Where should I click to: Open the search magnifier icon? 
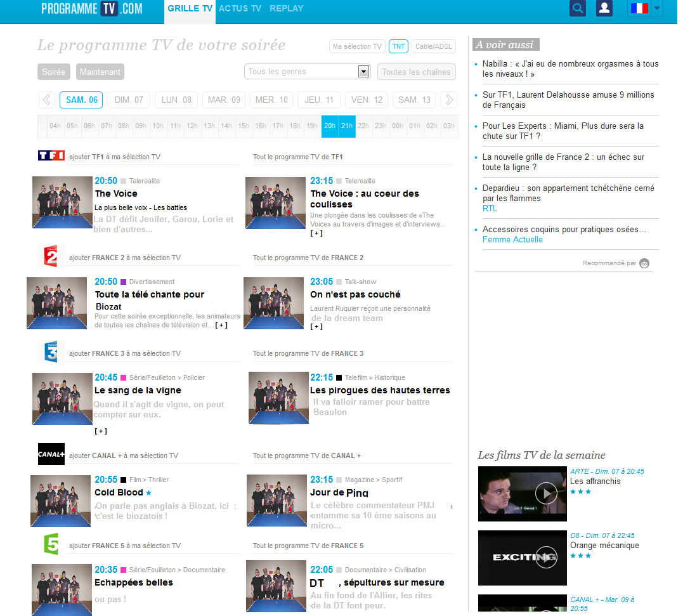tap(578, 8)
